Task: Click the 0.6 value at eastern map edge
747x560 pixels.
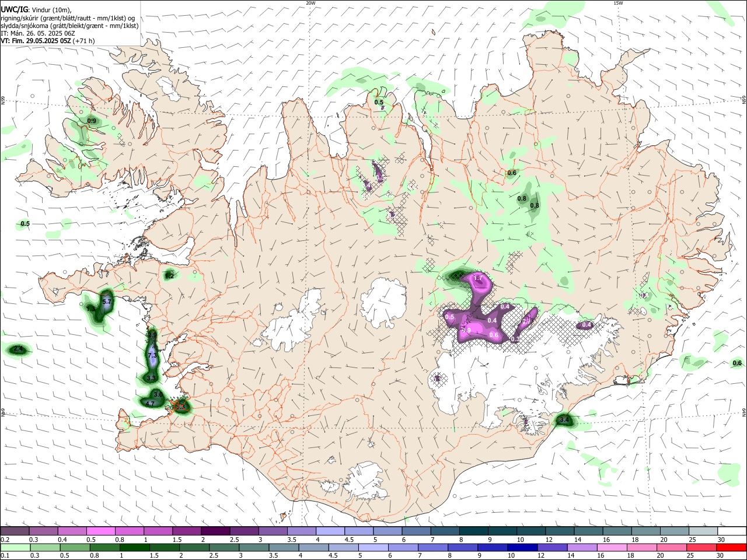Action: point(737,363)
